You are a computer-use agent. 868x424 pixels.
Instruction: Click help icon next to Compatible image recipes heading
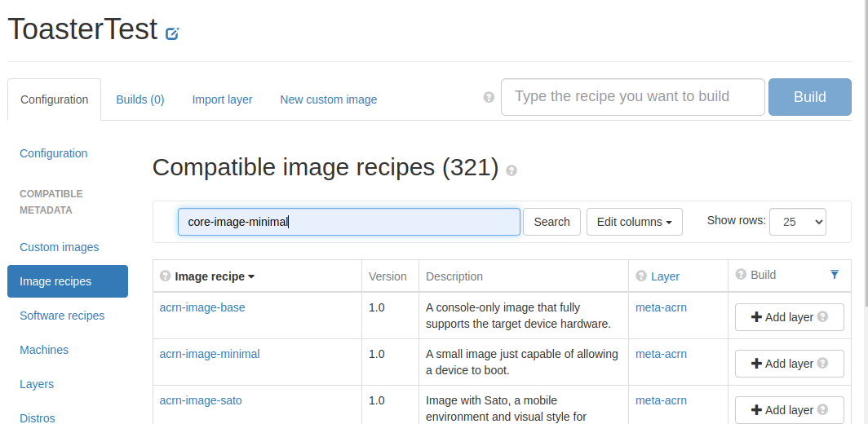click(511, 170)
